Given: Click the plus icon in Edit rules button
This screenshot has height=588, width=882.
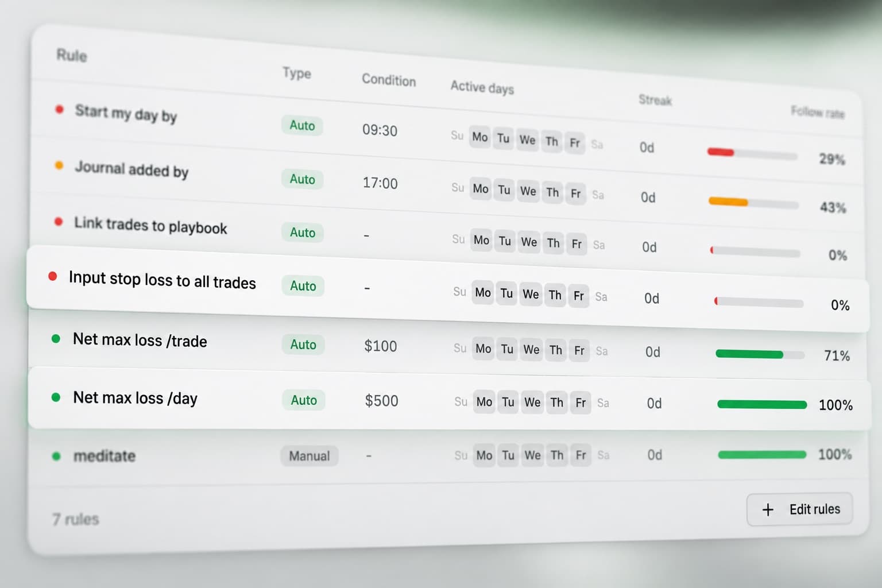Looking at the screenshot, I should pos(768,509).
